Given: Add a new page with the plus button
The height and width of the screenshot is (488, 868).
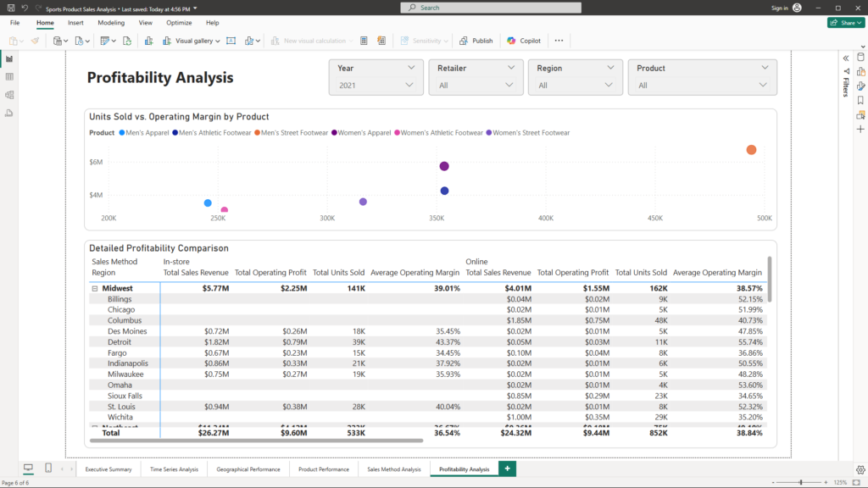Looking at the screenshot, I should (507, 469).
